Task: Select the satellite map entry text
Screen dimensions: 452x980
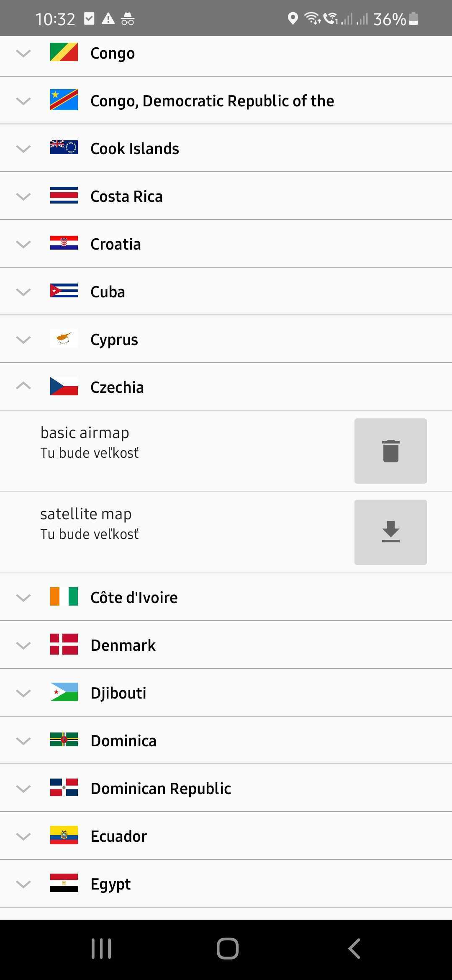Action: tap(86, 514)
